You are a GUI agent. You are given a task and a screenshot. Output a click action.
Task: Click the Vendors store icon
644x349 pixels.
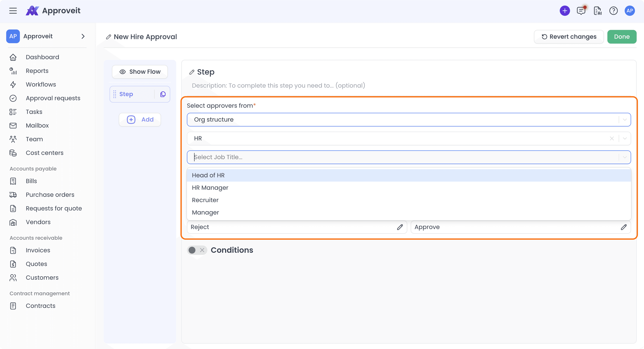(13, 222)
